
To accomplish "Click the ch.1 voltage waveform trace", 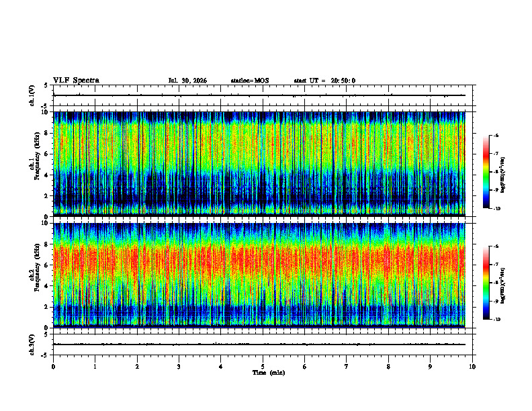I will [x=259, y=95].
